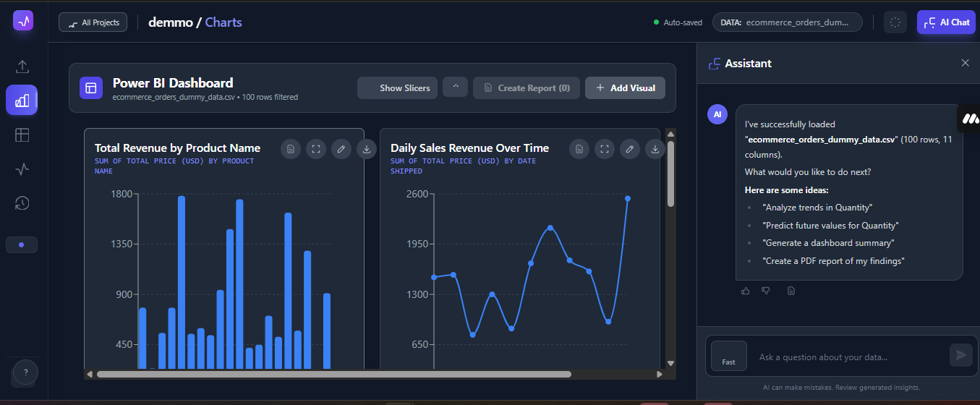The image size is (980, 405).
Task: Select "Predict future values for Quantity" suggestion
Action: coord(830,226)
